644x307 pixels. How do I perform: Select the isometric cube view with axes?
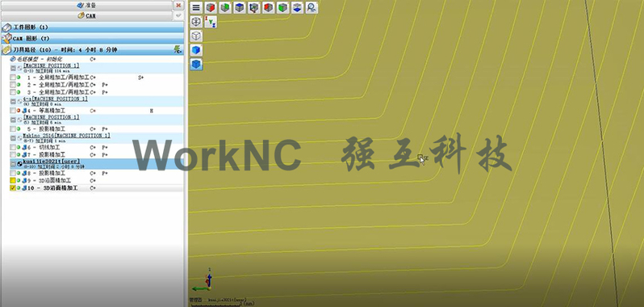tap(254, 7)
